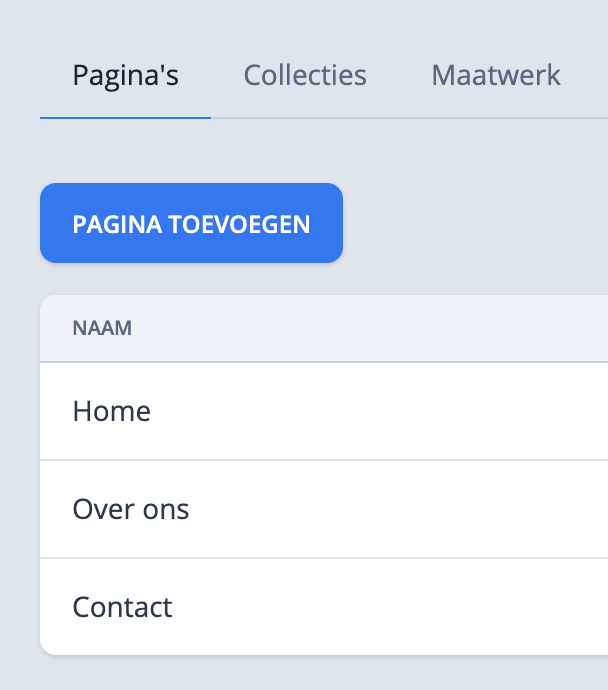
Task: Return to the active Pagina's tab
Action: (125, 75)
